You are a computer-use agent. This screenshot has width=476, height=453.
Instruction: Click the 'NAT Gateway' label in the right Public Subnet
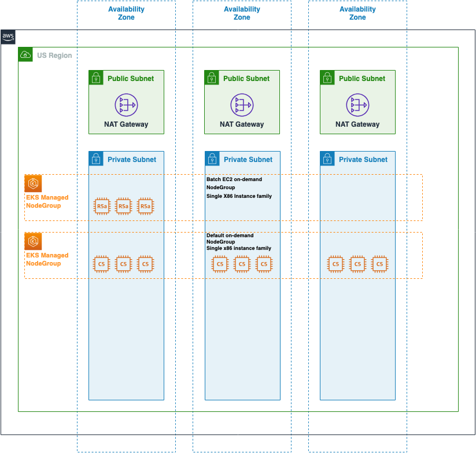coord(357,124)
